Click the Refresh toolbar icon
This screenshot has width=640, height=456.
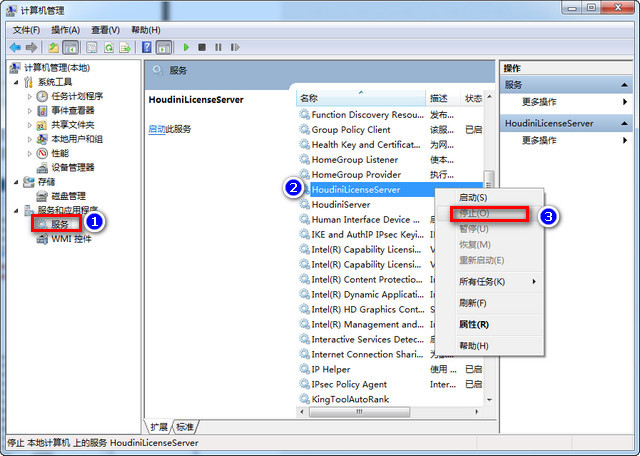[x=108, y=47]
